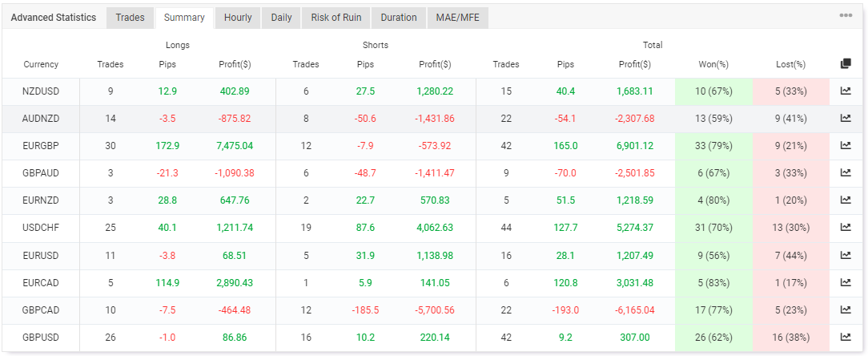This screenshot has width=868, height=356.
Task: Switch to the Trades tab
Action: tap(130, 18)
